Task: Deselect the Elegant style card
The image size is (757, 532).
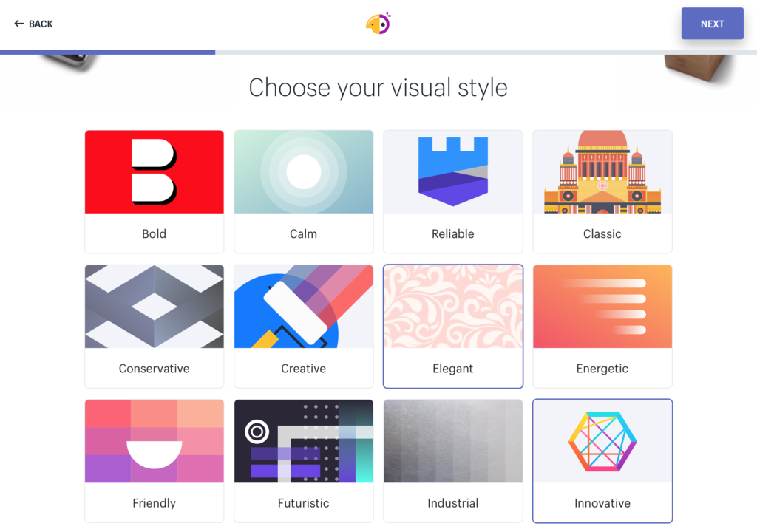Action: [x=452, y=326]
